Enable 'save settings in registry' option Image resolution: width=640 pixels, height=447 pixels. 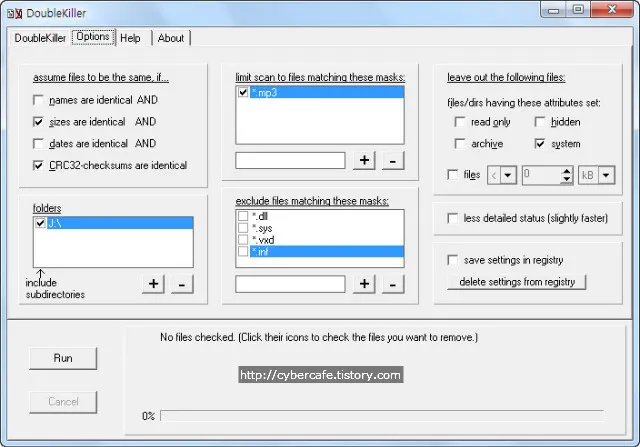pos(453,260)
